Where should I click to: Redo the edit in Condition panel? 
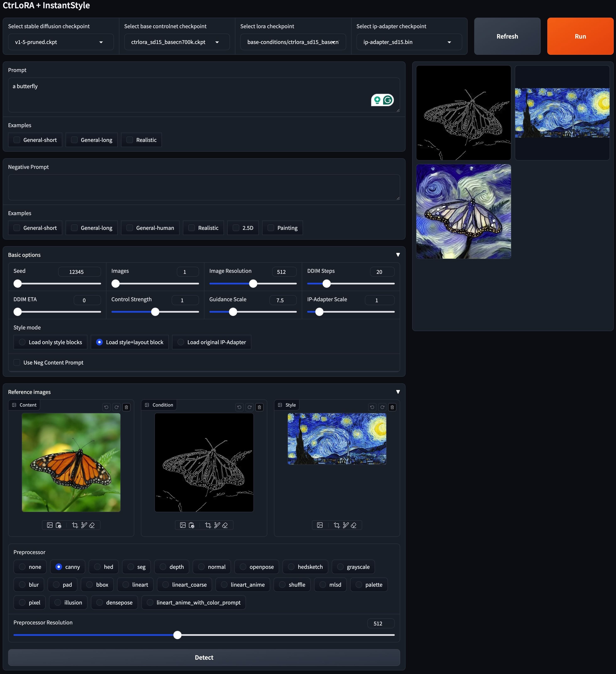[249, 407]
